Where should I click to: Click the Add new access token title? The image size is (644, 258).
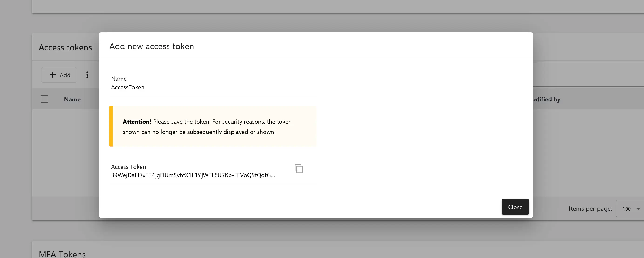click(152, 46)
